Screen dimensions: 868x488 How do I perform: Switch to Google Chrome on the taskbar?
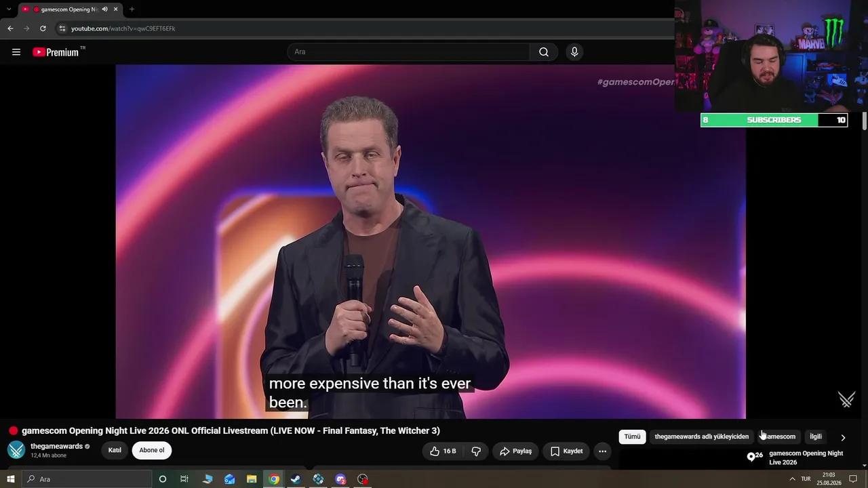274,479
